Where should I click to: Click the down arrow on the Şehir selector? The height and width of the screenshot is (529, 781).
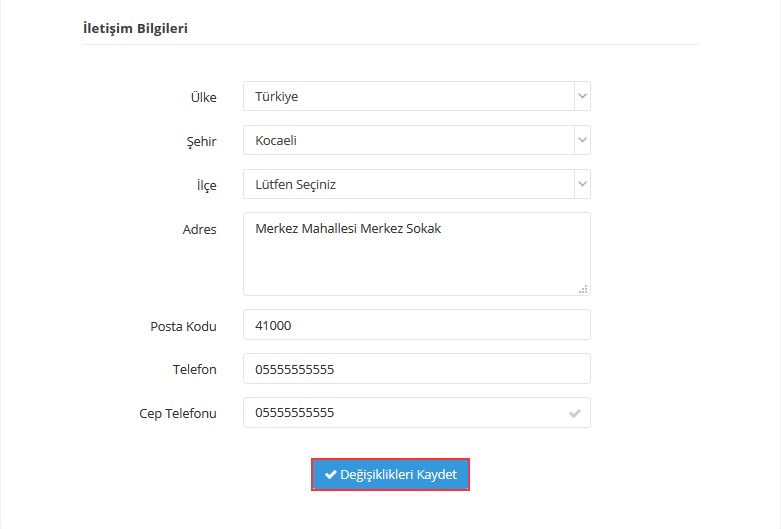[x=582, y=141]
